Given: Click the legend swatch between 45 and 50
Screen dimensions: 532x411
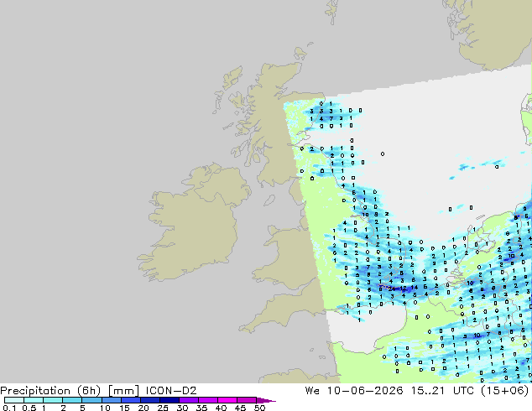Looking at the screenshot, I should 247,400.
